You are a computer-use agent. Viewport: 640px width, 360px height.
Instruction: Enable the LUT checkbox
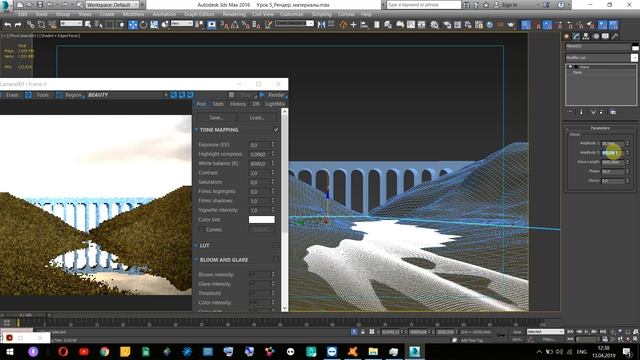(276, 245)
